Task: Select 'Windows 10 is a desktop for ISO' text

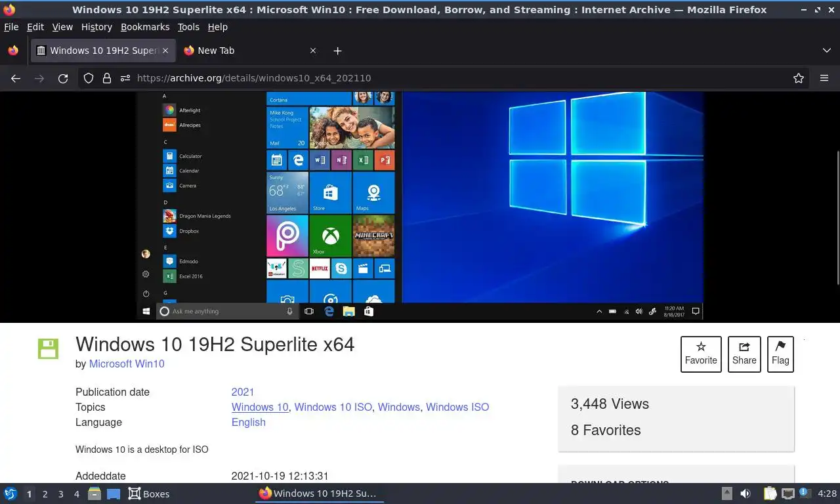Action: pyautogui.click(x=142, y=450)
